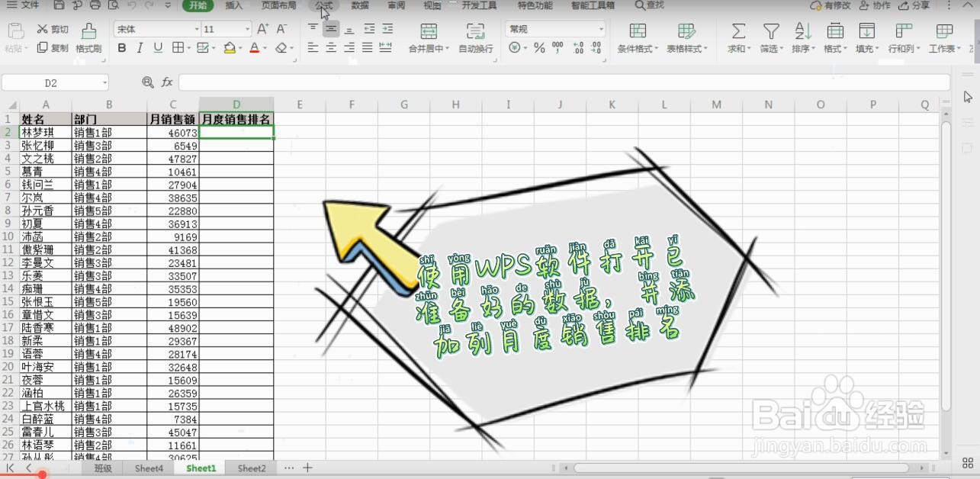980x479 pixels.
Task: Select column header C
Action: tap(173, 105)
